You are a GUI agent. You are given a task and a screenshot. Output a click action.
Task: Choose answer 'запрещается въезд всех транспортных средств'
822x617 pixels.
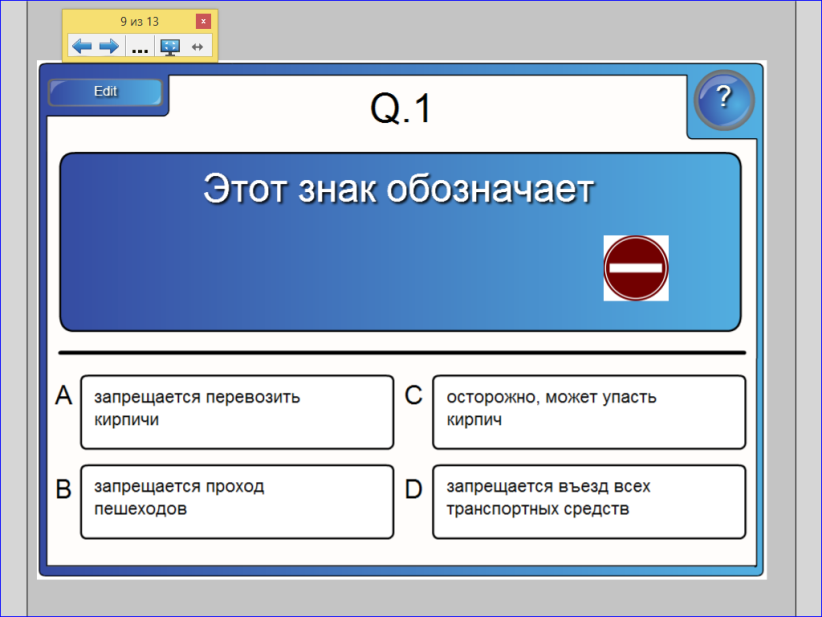click(589, 502)
